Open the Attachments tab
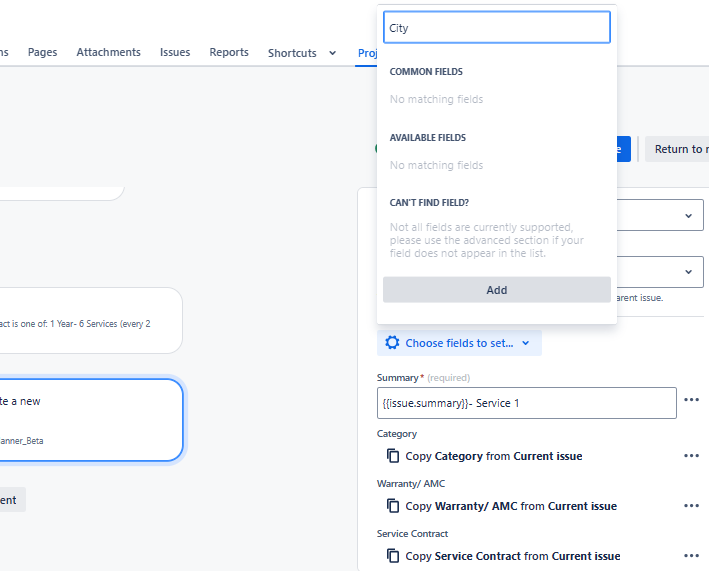Image resolution: width=709 pixels, height=571 pixels. click(x=109, y=52)
